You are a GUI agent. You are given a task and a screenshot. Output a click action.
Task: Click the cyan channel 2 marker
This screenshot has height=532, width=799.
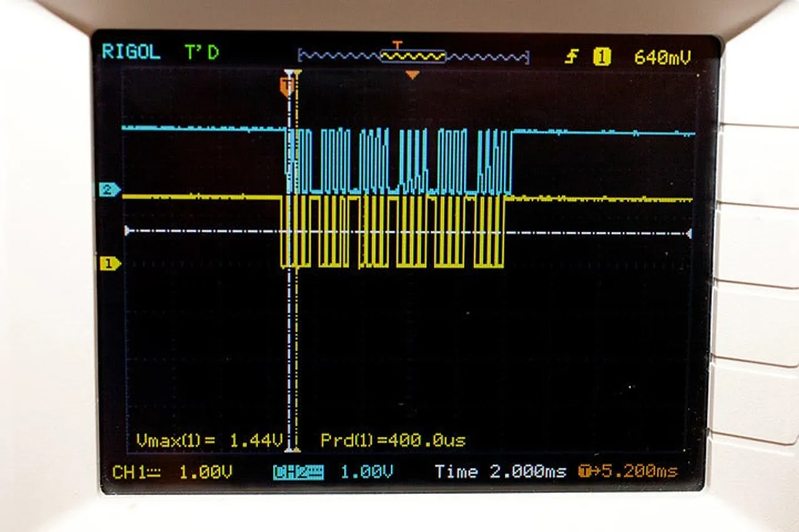pos(107,189)
